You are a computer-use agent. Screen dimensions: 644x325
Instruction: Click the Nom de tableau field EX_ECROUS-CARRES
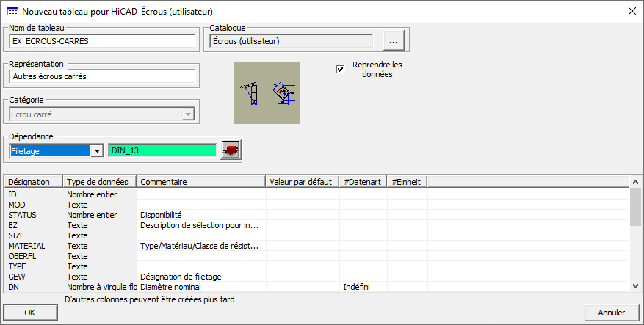pos(102,41)
